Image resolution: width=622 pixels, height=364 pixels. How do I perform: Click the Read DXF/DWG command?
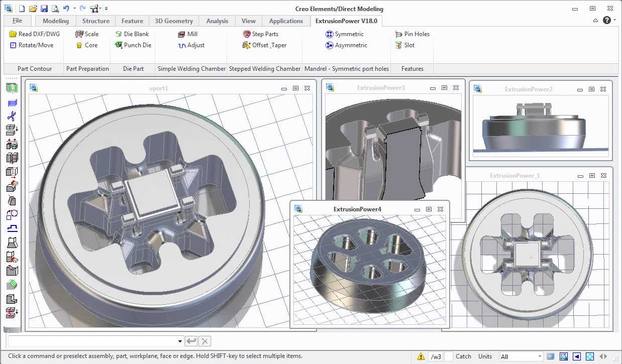34,34
